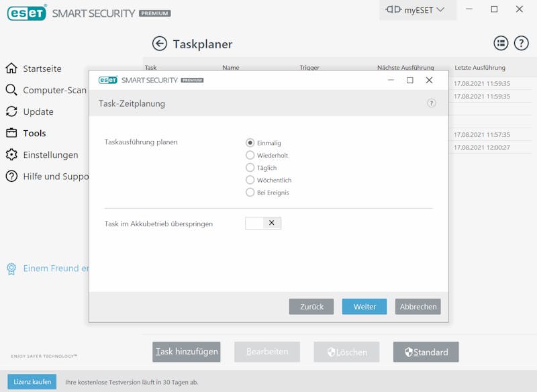Viewport: 537px width, 392px height.
Task: Click the Update refresh icon
Action: coord(11,111)
